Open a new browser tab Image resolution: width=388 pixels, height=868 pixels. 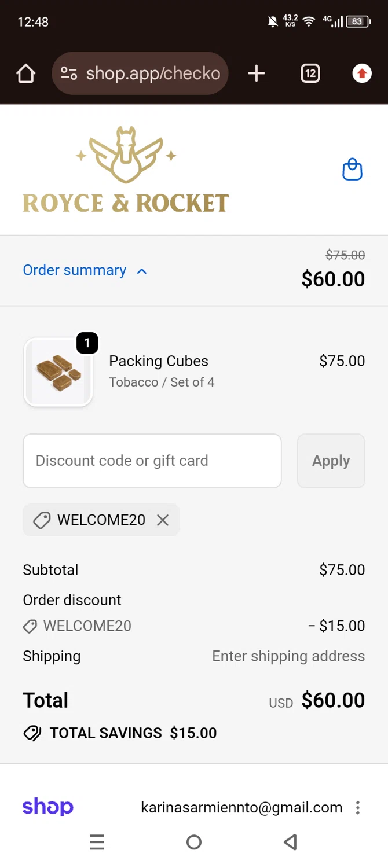(x=256, y=73)
